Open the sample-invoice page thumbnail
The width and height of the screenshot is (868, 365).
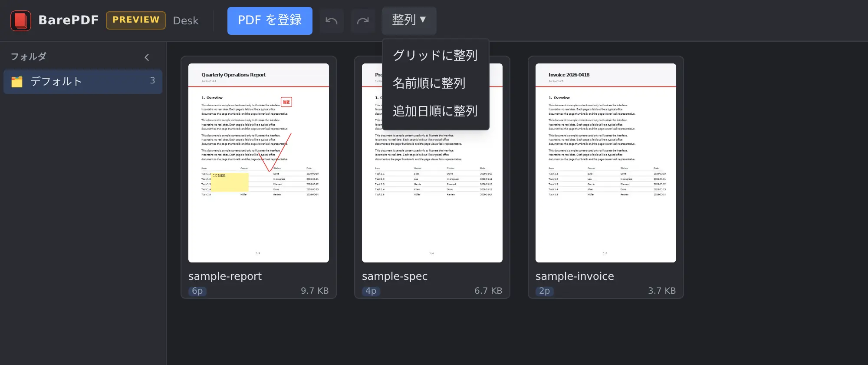[x=606, y=163]
